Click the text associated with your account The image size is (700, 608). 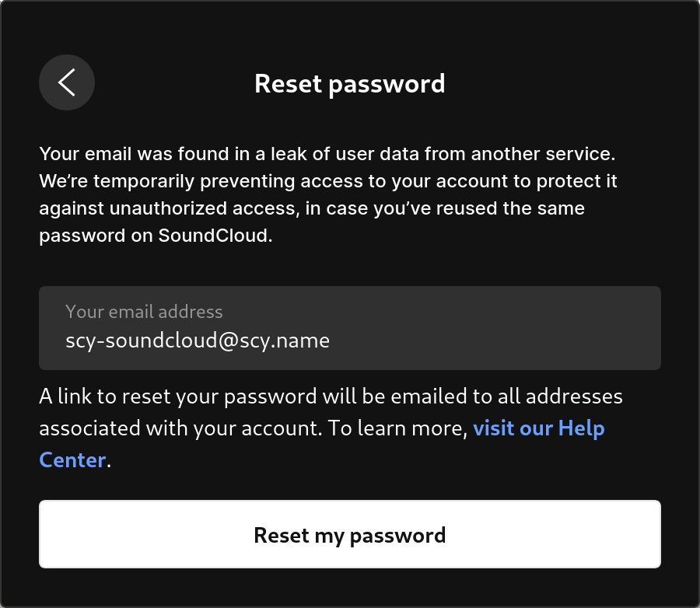[180, 428]
